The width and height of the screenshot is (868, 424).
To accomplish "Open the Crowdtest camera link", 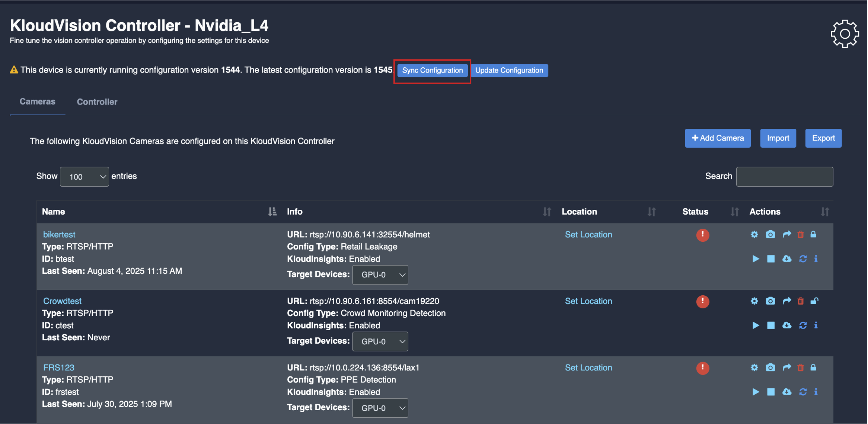I will pos(62,301).
